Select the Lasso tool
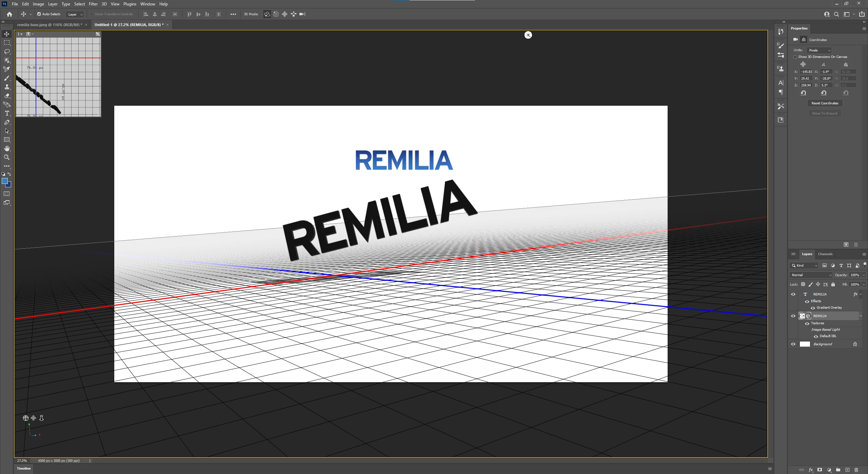The width and height of the screenshot is (868, 474). 7,51
